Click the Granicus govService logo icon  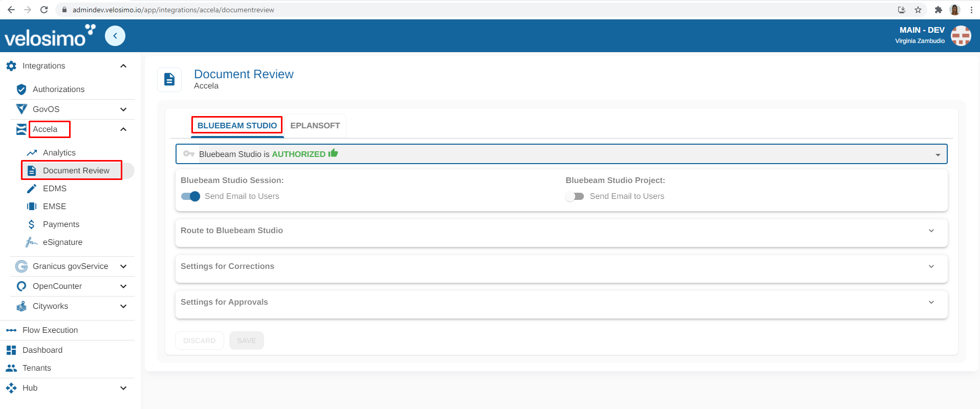pyautogui.click(x=21, y=266)
